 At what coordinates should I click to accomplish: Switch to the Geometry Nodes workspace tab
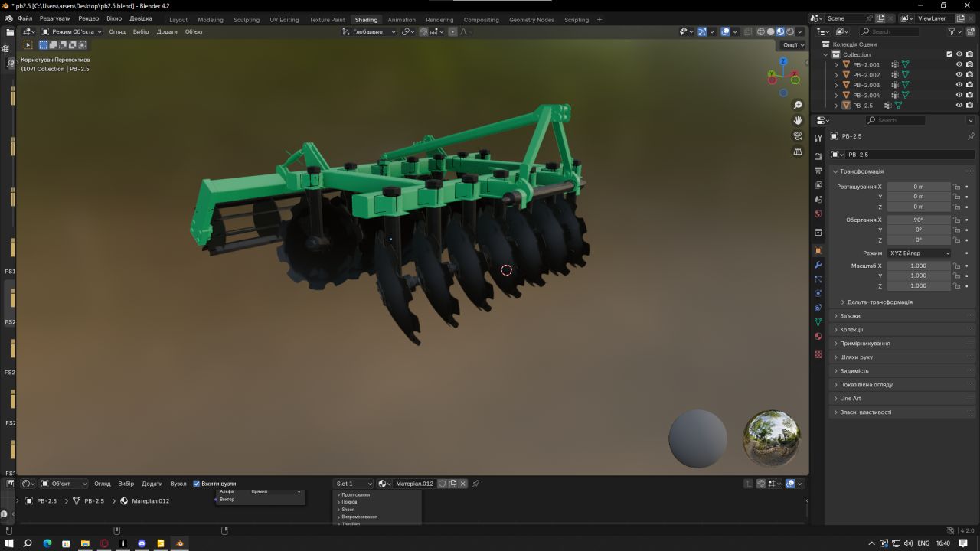tap(531, 19)
